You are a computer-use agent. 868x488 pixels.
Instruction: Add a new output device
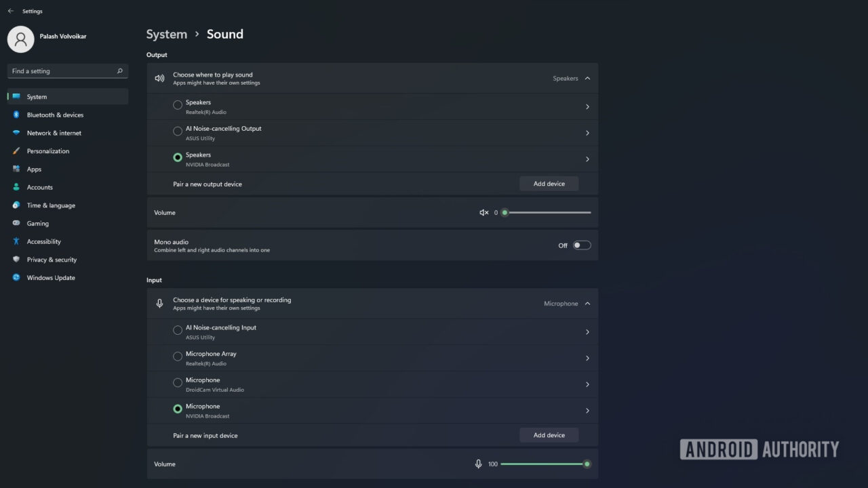click(x=549, y=183)
